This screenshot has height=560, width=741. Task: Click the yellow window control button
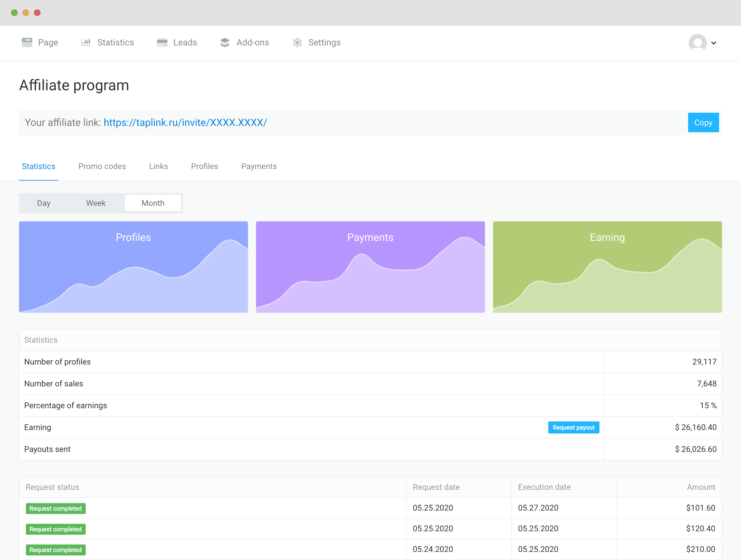26,13
